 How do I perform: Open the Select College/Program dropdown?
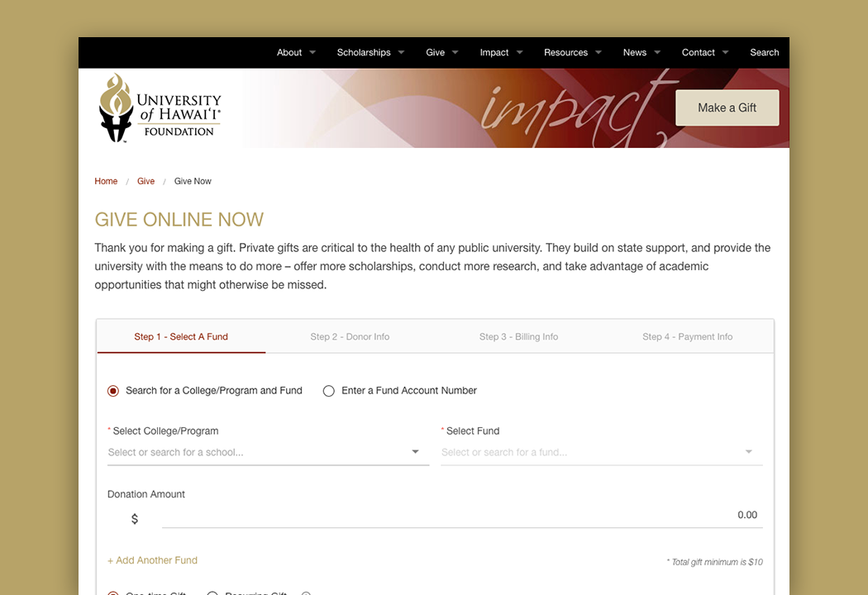click(268, 452)
